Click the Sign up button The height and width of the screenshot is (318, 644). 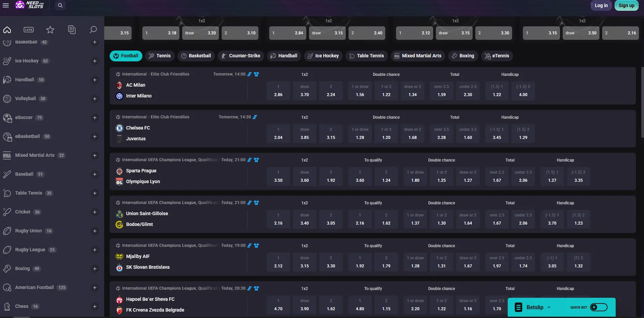[x=626, y=5]
